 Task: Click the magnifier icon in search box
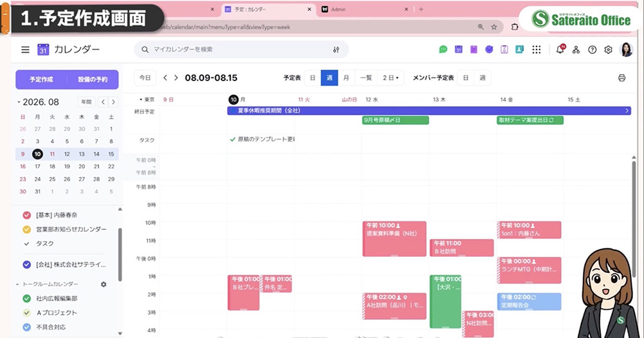(x=144, y=50)
